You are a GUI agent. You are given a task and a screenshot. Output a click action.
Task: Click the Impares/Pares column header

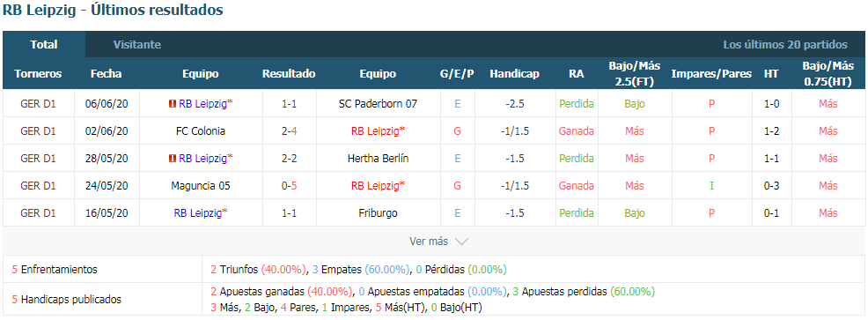[711, 74]
